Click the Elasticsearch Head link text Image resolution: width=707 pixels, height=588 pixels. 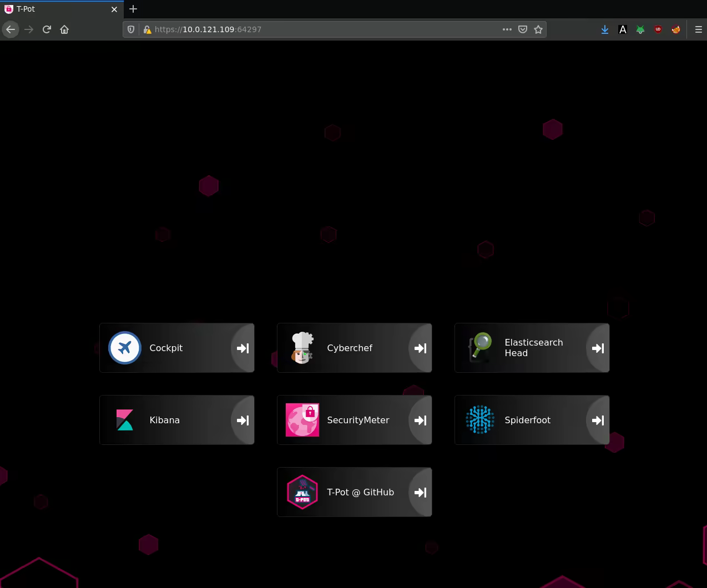(534, 348)
